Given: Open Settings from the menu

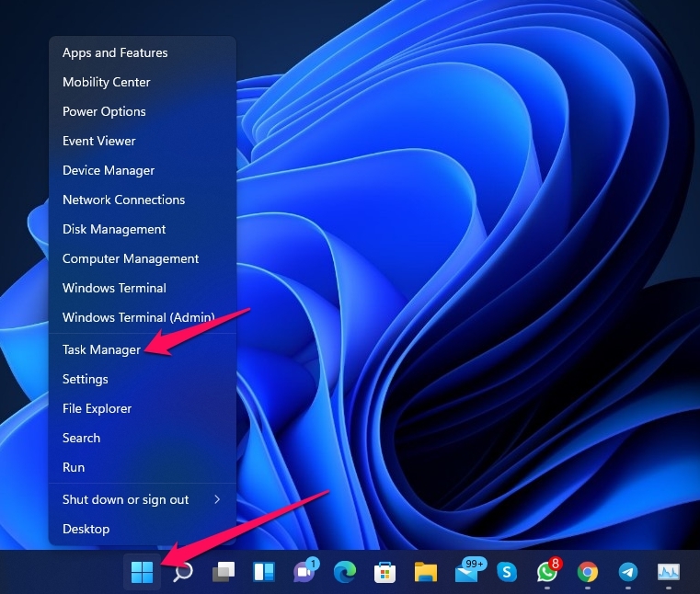Looking at the screenshot, I should [x=142, y=380].
